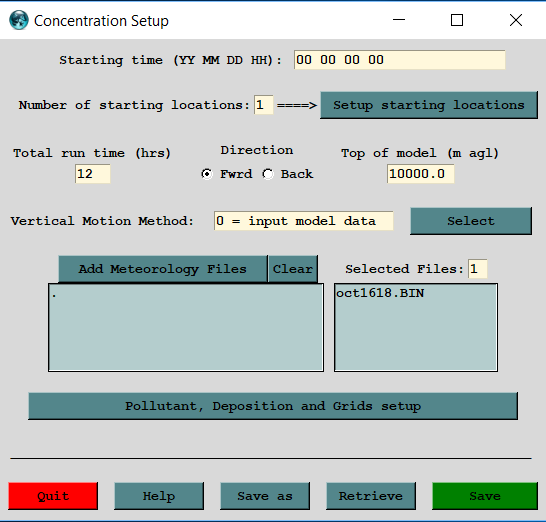Click the Top of model field
The image size is (546, 522).
tap(420, 174)
